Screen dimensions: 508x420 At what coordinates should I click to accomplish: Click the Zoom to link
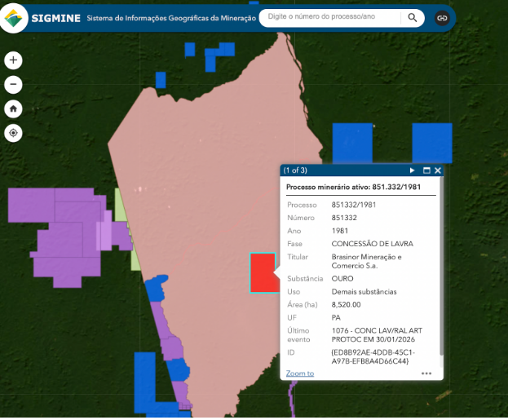coord(299,374)
